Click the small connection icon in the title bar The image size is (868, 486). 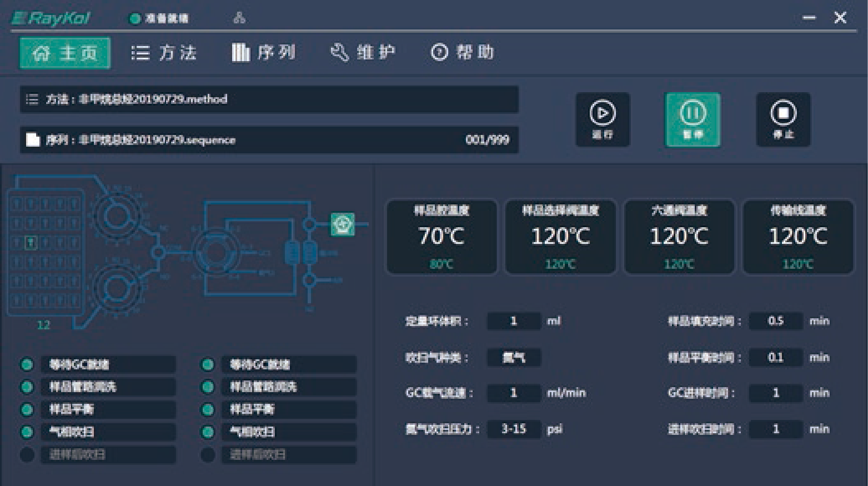[240, 17]
